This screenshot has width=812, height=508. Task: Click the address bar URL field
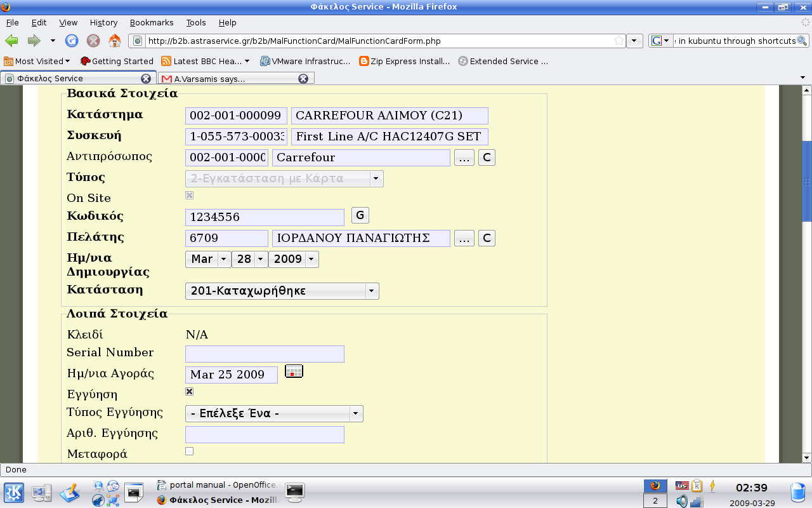point(379,41)
